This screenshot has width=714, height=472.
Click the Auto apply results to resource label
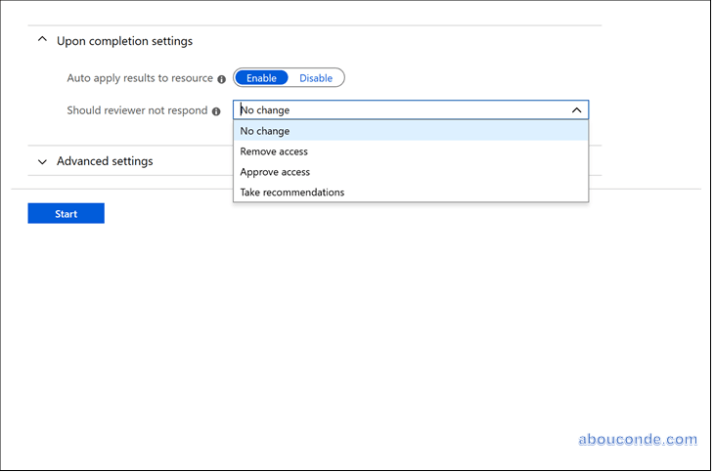click(x=139, y=78)
